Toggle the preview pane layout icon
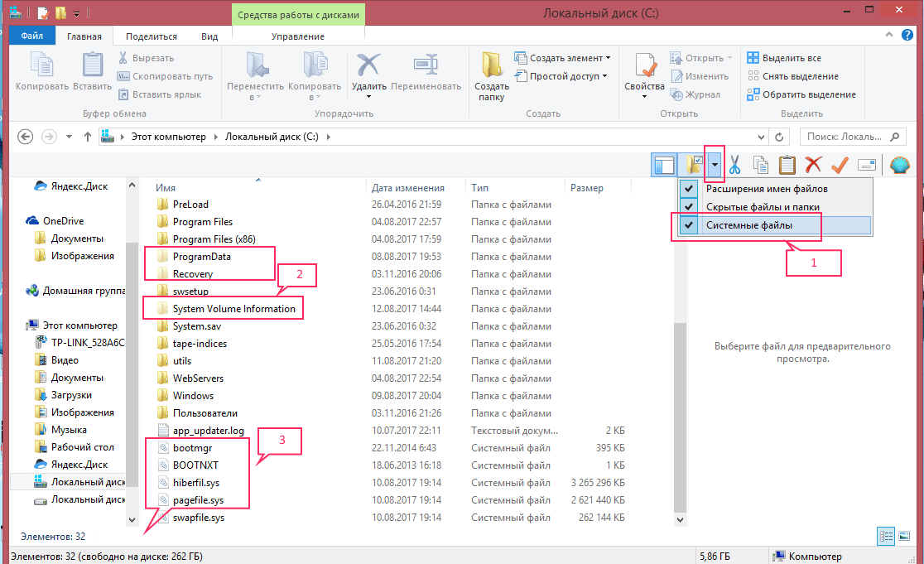Viewport: 924px width, 564px height. (664, 165)
